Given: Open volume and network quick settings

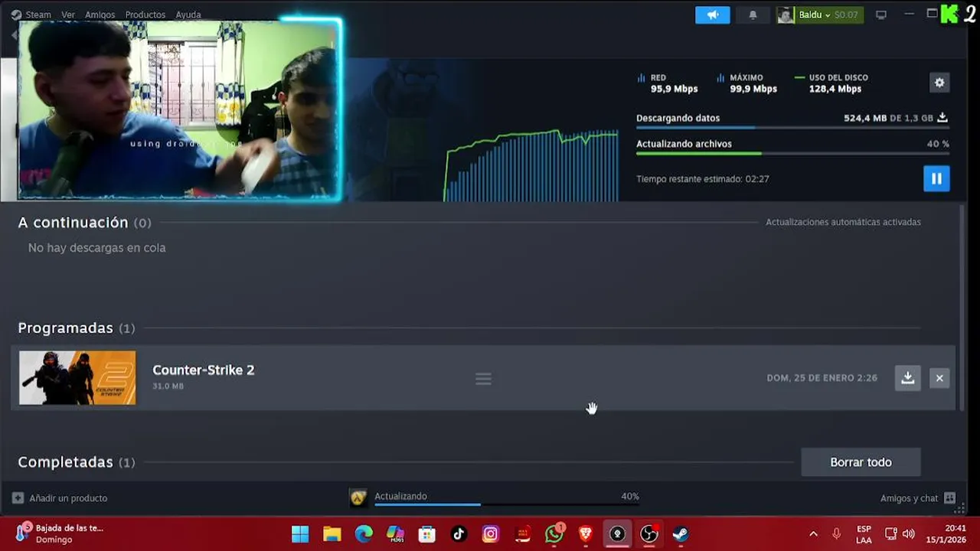Looking at the screenshot, I should (x=900, y=533).
